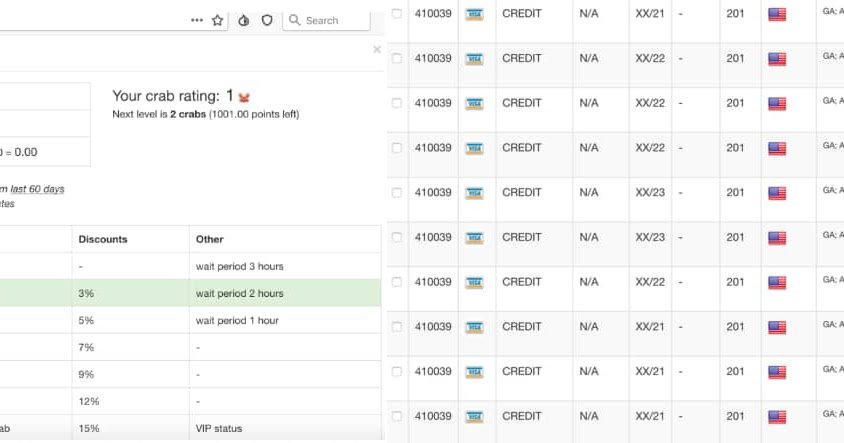
Task: Tick the checkbox of the bottom card row
Action: click(397, 416)
